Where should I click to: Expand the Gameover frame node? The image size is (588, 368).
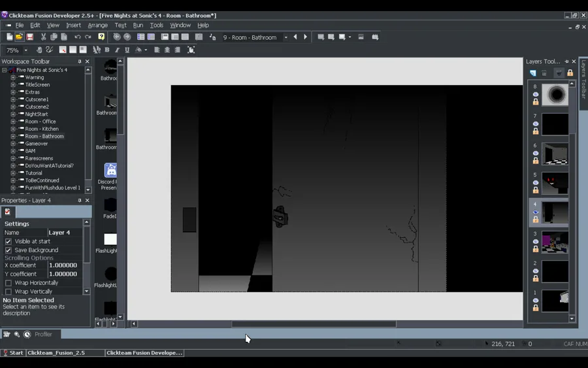(x=13, y=143)
